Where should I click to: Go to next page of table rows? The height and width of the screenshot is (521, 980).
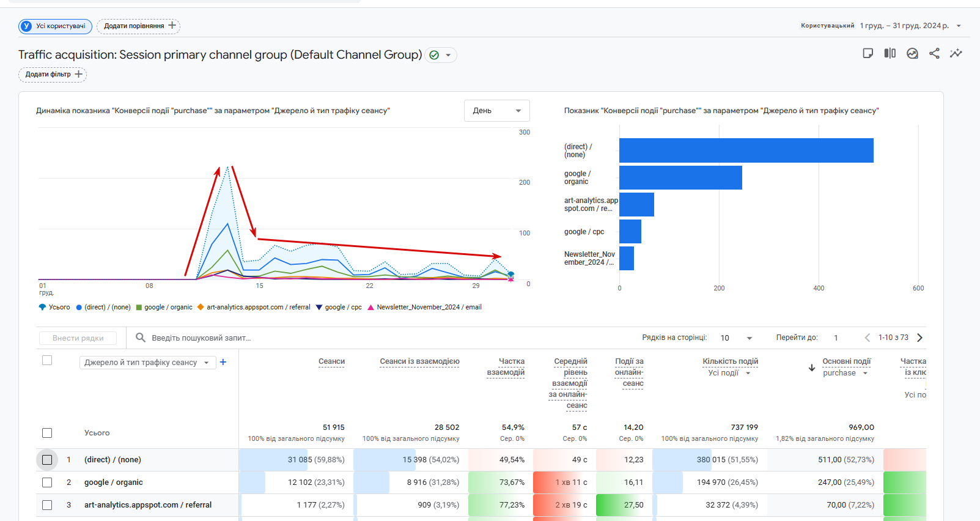(x=920, y=338)
